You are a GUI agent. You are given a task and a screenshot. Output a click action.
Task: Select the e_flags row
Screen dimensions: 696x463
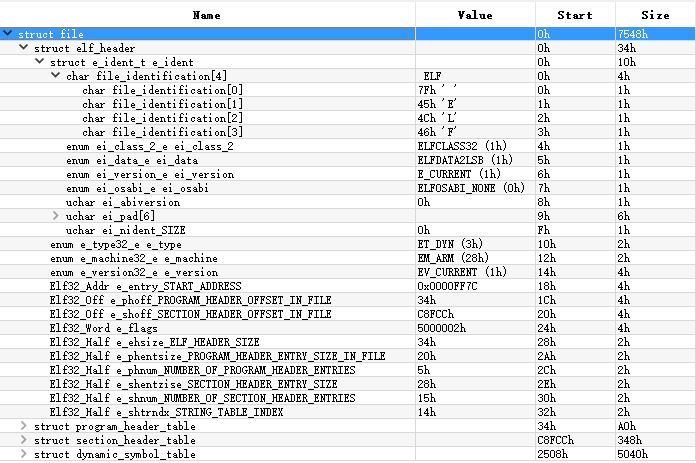(348, 328)
